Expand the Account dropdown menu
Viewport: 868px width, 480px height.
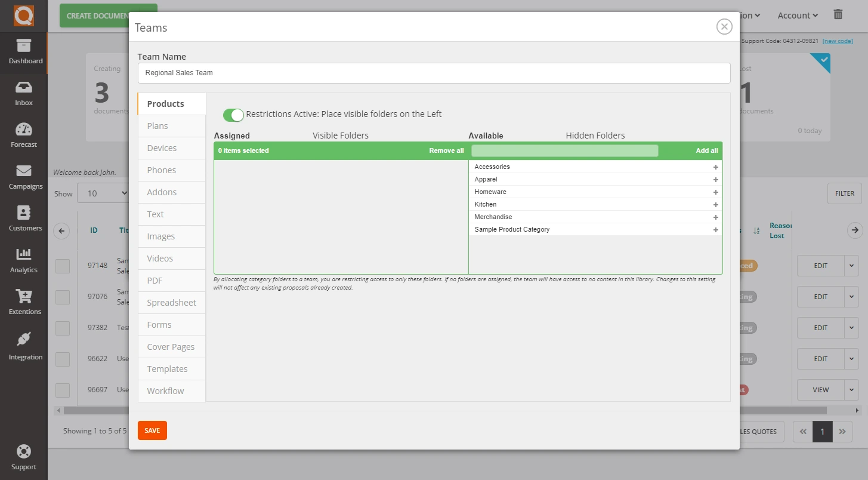pyautogui.click(x=797, y=16)
